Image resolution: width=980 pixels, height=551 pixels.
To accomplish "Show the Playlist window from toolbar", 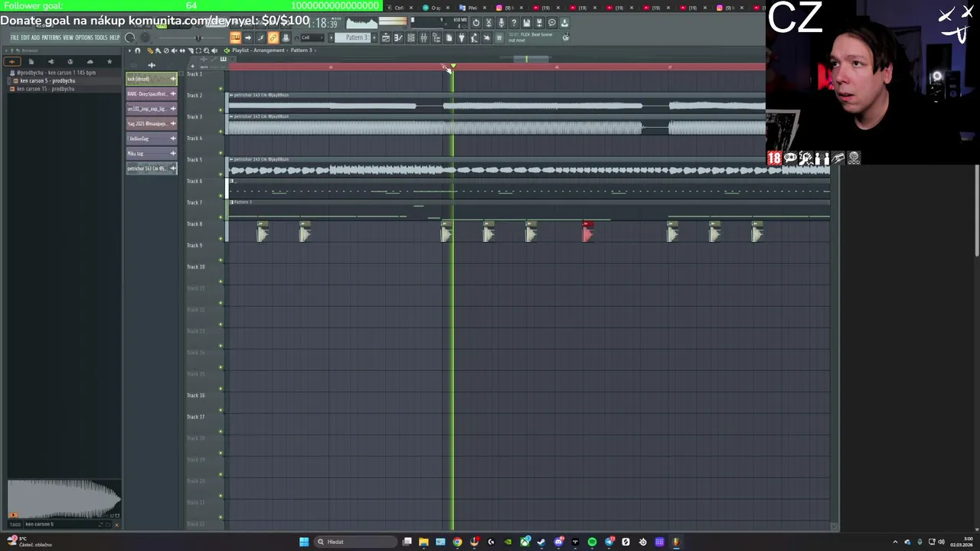I will pyautogui.click(x=386, y=37).
